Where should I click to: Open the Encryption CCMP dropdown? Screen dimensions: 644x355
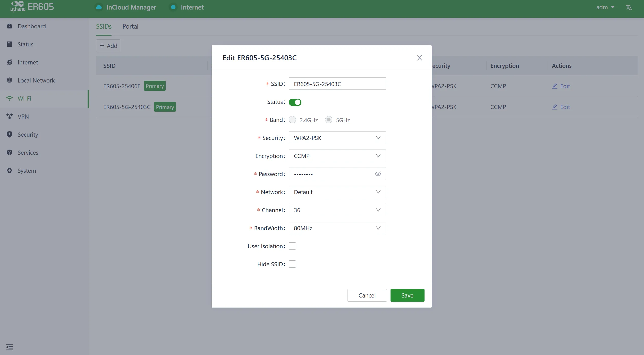(337, 156)
